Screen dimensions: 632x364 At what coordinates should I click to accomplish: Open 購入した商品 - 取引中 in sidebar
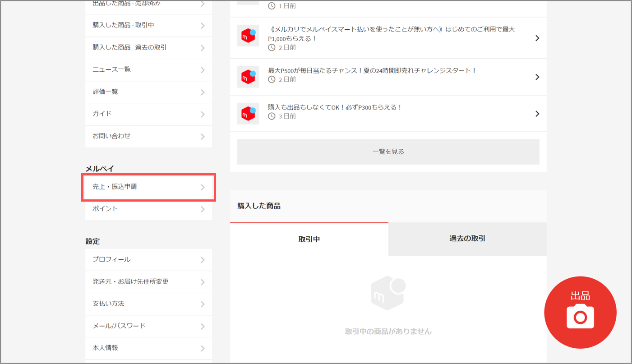(148, 26)
